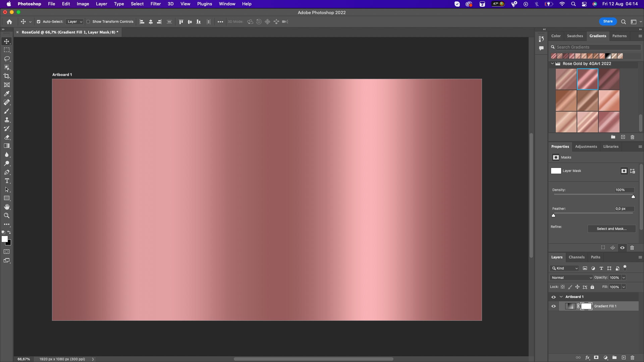Collapse the Rose Gold by 4GArt 2022 group
This screenshot has height=362, width=644.
pyautogui.click(x=552, y=63)
